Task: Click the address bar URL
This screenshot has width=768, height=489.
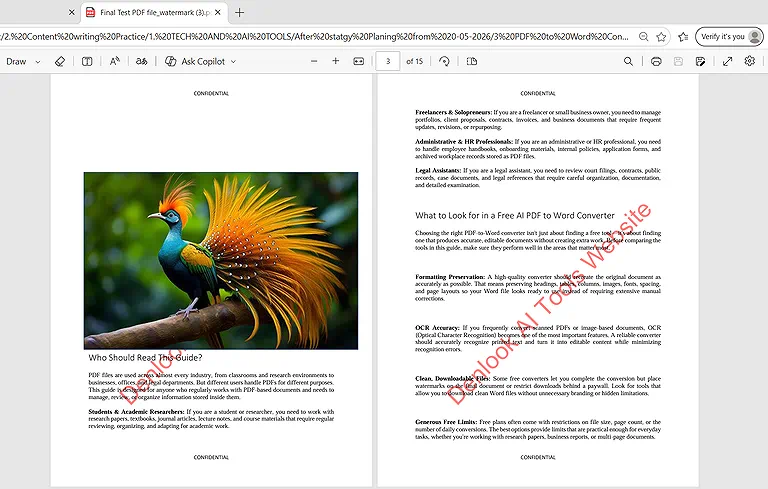Action: point(316,37)
